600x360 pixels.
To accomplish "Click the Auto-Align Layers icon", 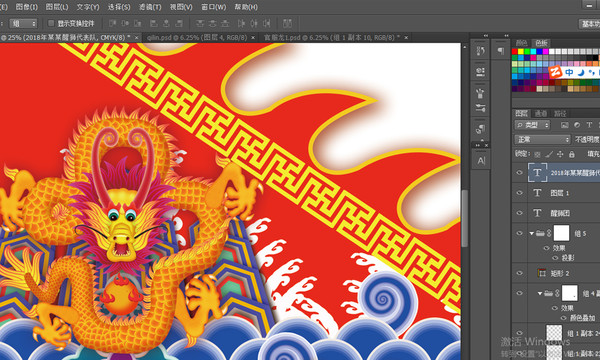I will 287,23.
